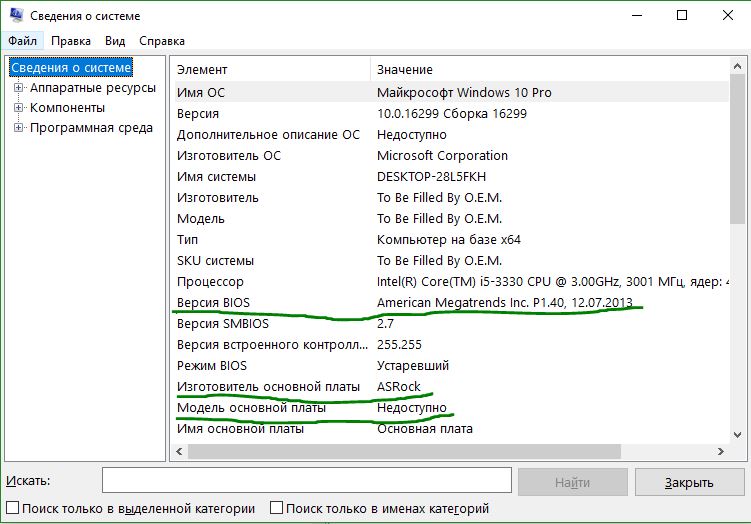Select Программная среда tree label
The width and height of the screenshot is (751, 524).
tap(91, 128)
